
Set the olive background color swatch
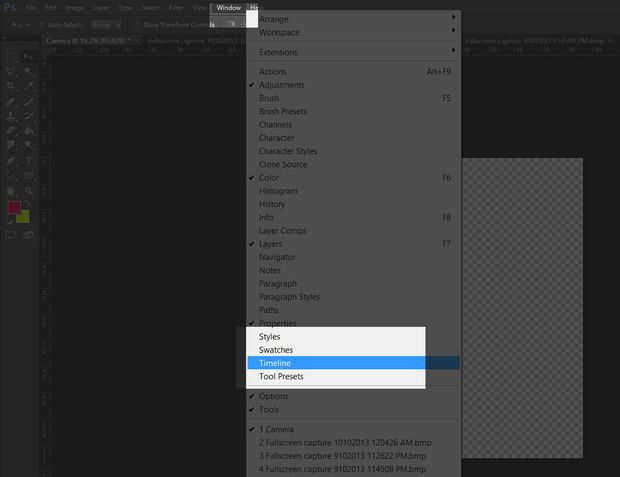click(23, 217)
